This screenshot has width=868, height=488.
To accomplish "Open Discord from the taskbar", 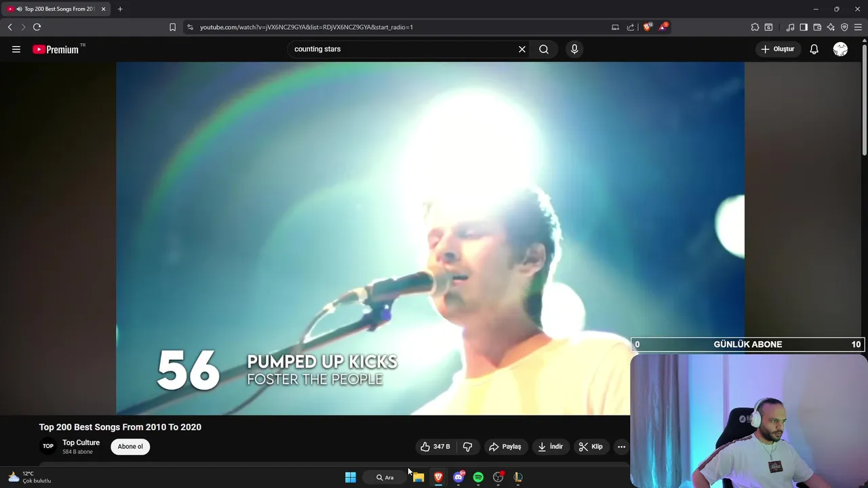I will [x=458, y=477].
